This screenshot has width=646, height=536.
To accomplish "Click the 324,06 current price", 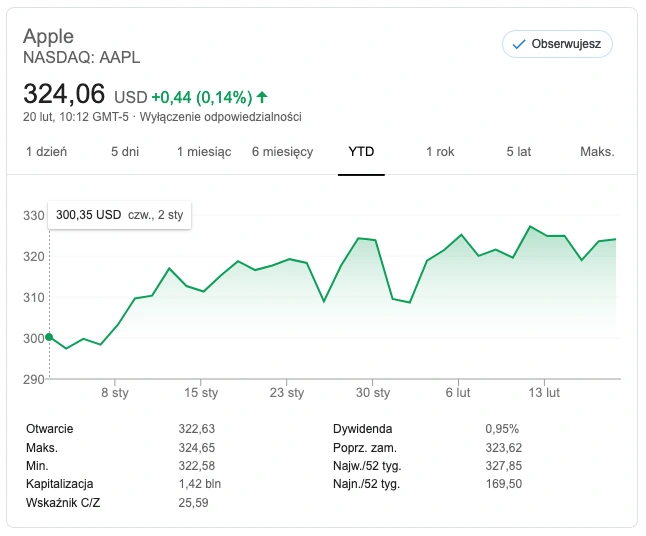I will [64, 94].
